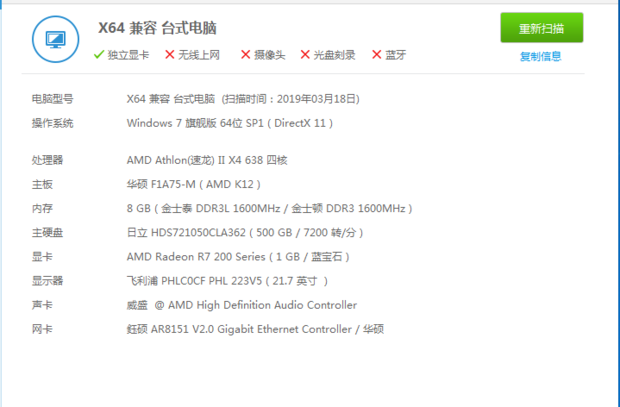Image resolution: width=620 pixels, height=407 pixels.
Task: Click the Windows 7 旗舰版 64位 SP1 value
Action: (230, 123)
